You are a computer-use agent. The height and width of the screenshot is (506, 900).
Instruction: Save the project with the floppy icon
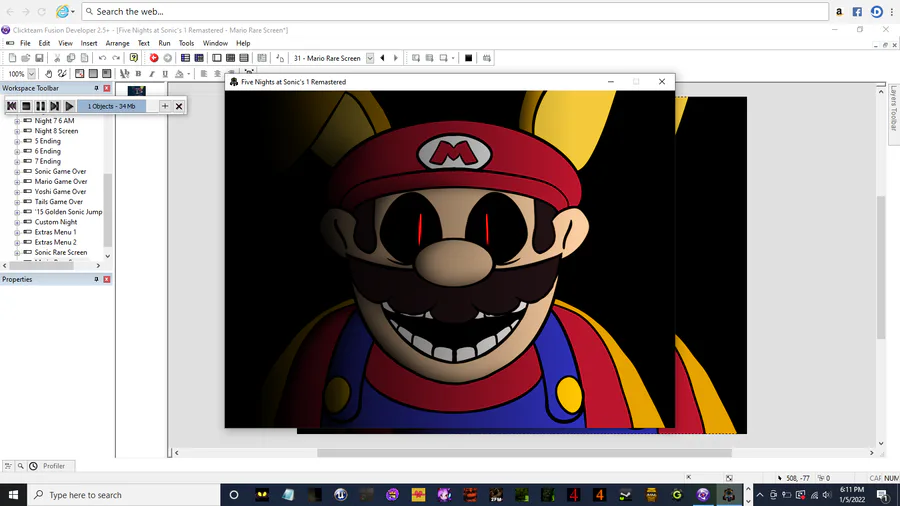[x=39, y=58]
